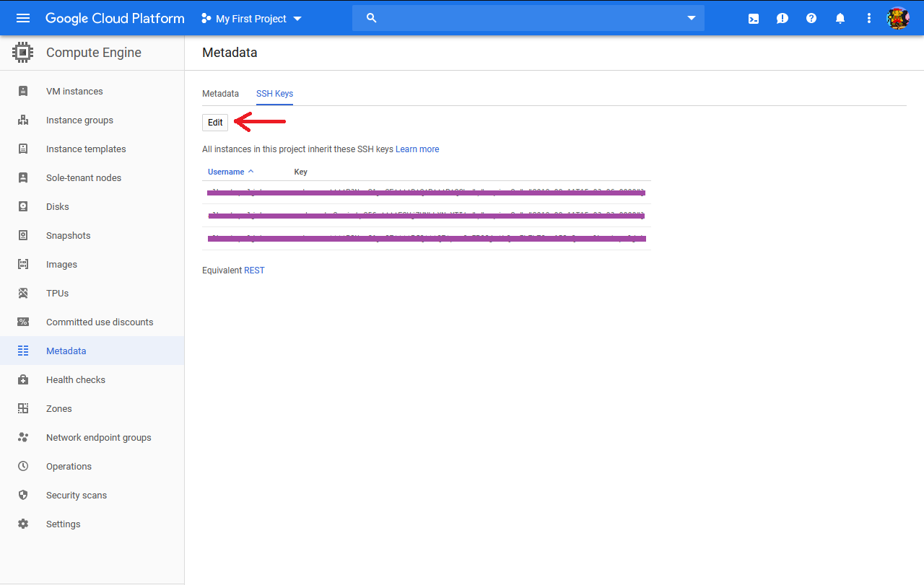
Task: Click the Disks sidebar icon
Action: [23, 206]
